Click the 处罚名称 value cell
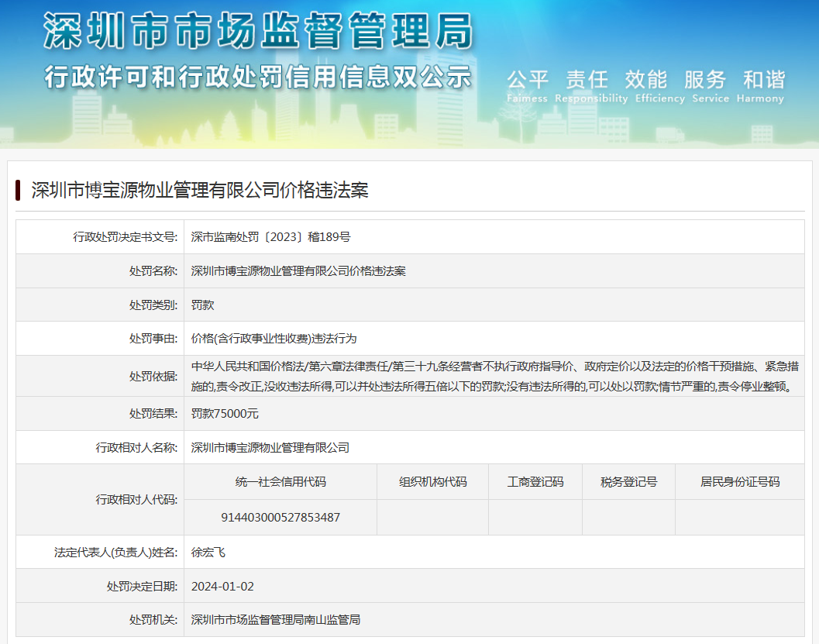819x644 pixels. click(x=298, y=271)
